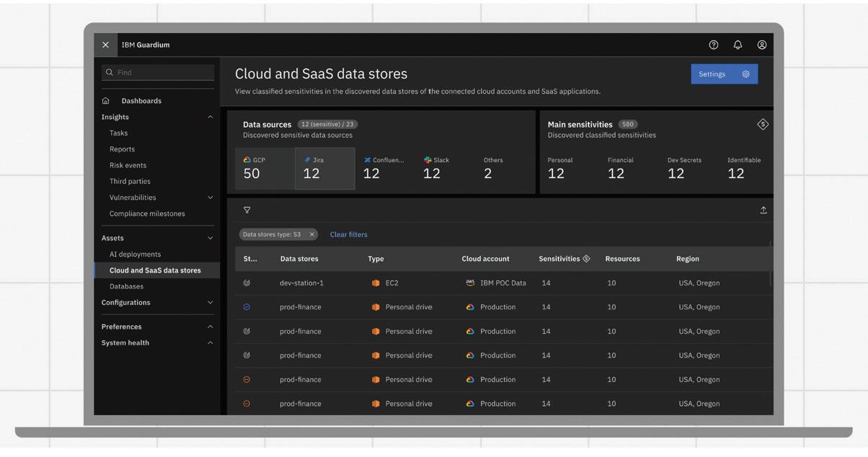Viewport: 868px width, 457px height.
Task: Go to Dashboards in the sidebar
Action: [141, 101]
